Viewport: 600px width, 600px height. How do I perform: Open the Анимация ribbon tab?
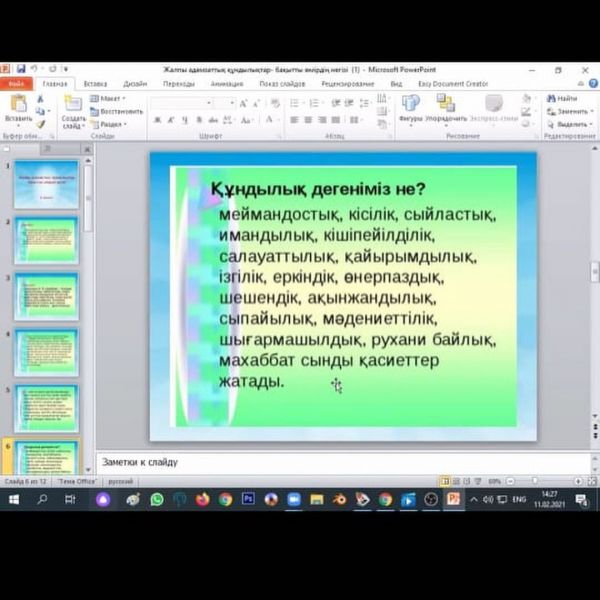(226, 84)
